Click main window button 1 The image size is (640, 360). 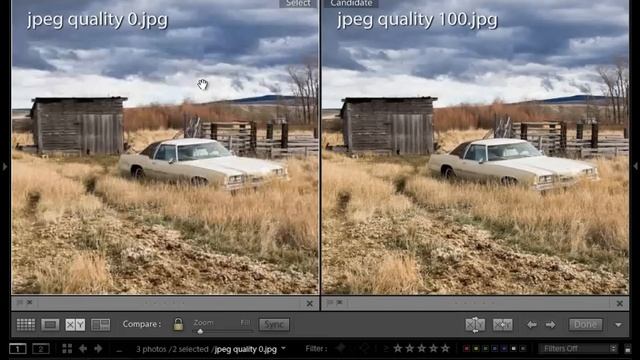point(18,349)
